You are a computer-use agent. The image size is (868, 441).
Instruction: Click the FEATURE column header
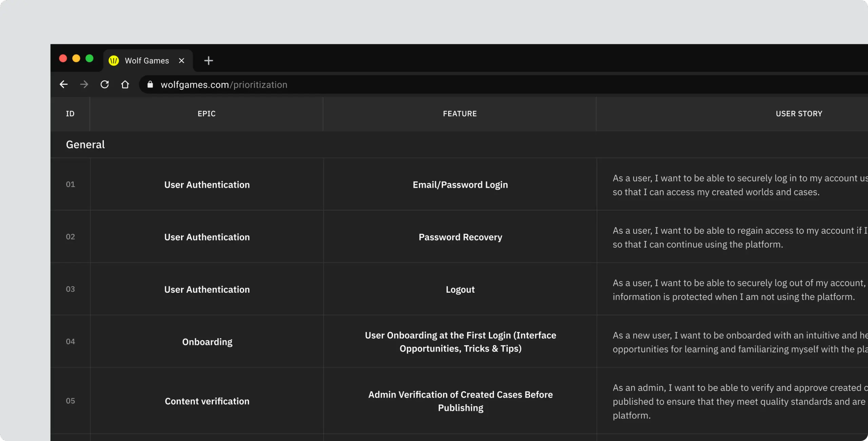(x=460, y=114)
